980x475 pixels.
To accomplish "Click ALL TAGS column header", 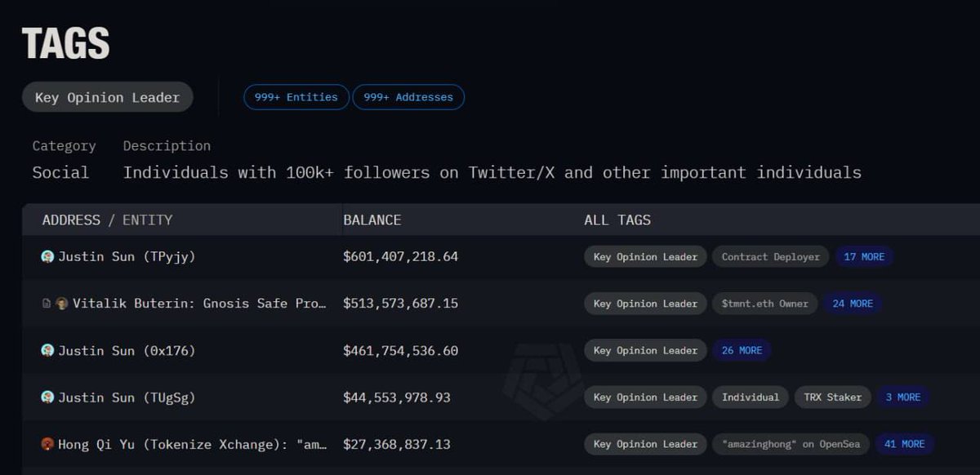I will coord(617,220).
